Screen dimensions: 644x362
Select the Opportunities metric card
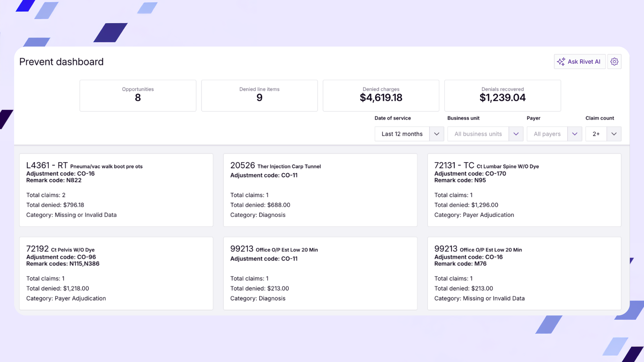click(138, 95)
